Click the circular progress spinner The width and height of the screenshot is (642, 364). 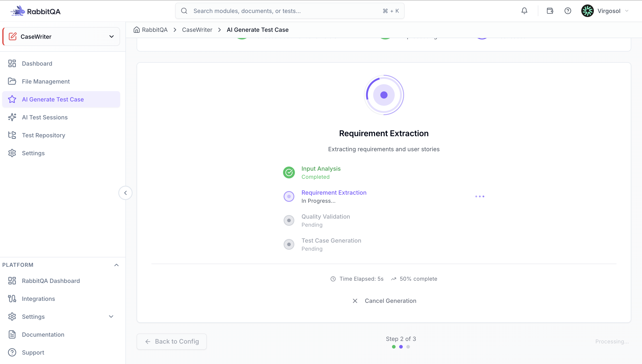click(384, 95)
